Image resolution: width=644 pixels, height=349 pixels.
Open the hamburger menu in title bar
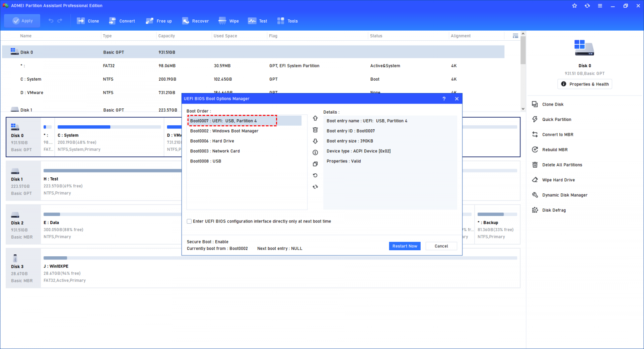pyautogui.click(x=600, y=6)
